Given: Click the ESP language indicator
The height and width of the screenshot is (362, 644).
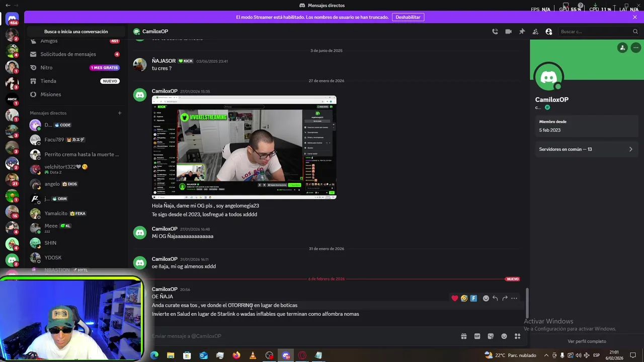Looking at the screenshot, I should [x=596, y=355].
